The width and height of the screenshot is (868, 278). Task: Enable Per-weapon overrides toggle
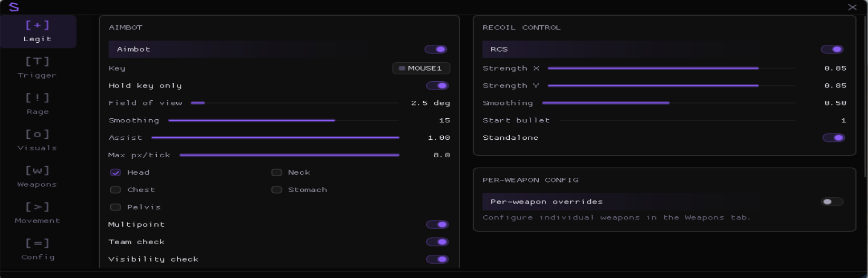(x=832, y=202)
